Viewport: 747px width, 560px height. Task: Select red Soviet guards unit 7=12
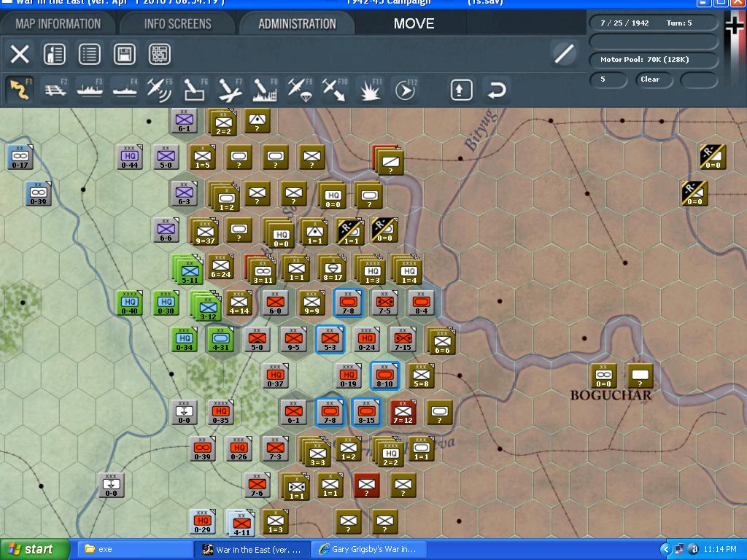pos(403,412)
